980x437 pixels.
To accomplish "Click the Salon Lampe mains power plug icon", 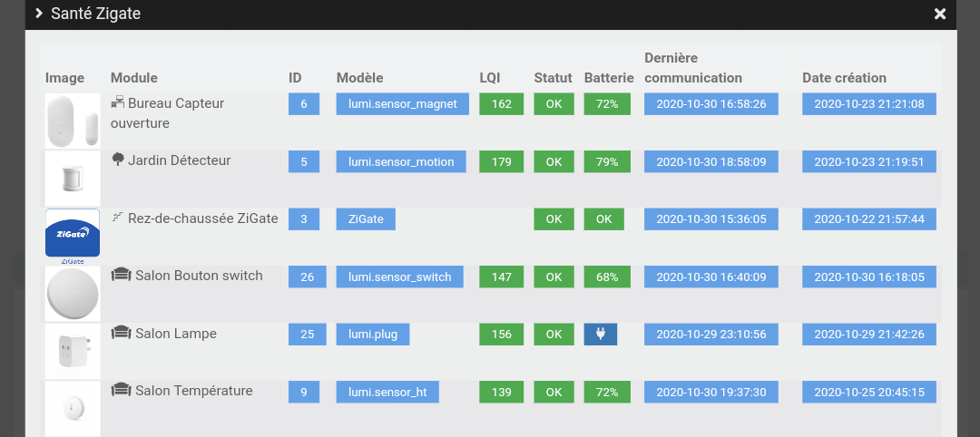I will tap(600, 335).
